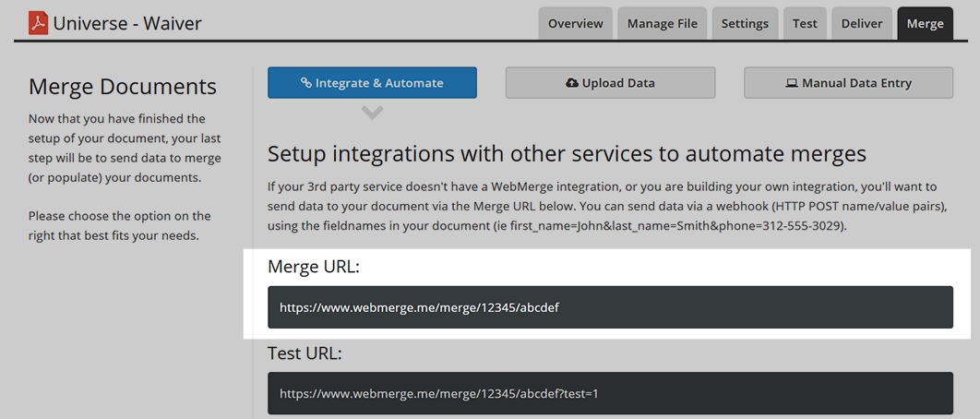This screenshot has height=419, width=980.
Task: Click the cloud upload icon on Upload Data
Action: (572, 83)
